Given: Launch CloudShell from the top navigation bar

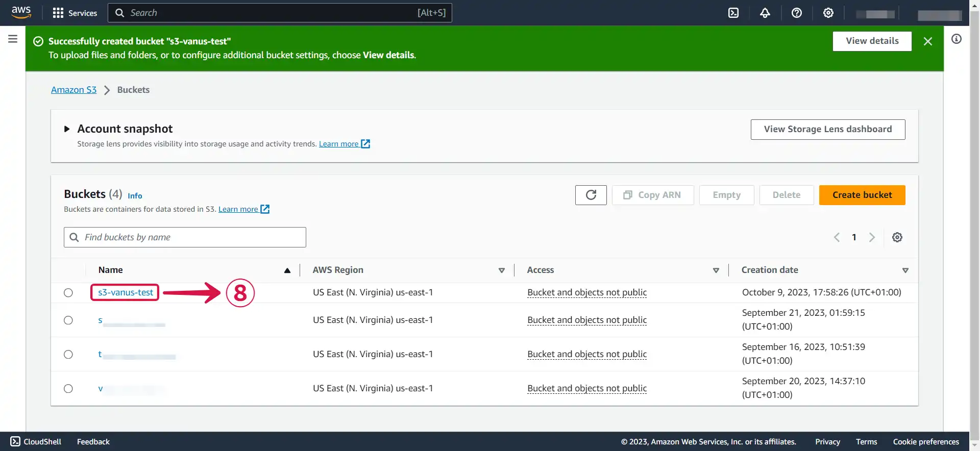Looking at the screenshot, I should pyautogui.click(x=733, y=13).
